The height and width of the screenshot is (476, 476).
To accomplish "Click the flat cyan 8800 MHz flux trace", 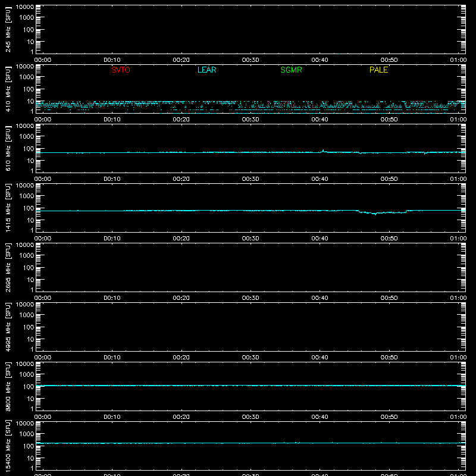I will tap(250, 386).
